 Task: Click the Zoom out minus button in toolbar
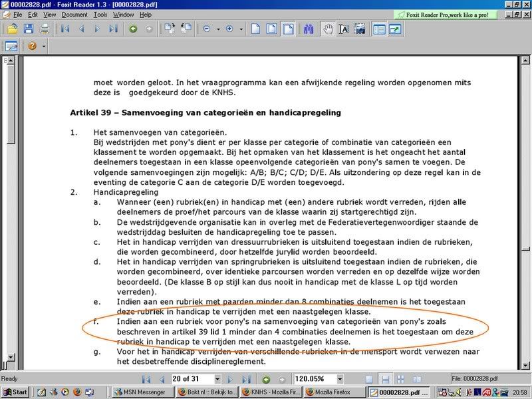207,29
